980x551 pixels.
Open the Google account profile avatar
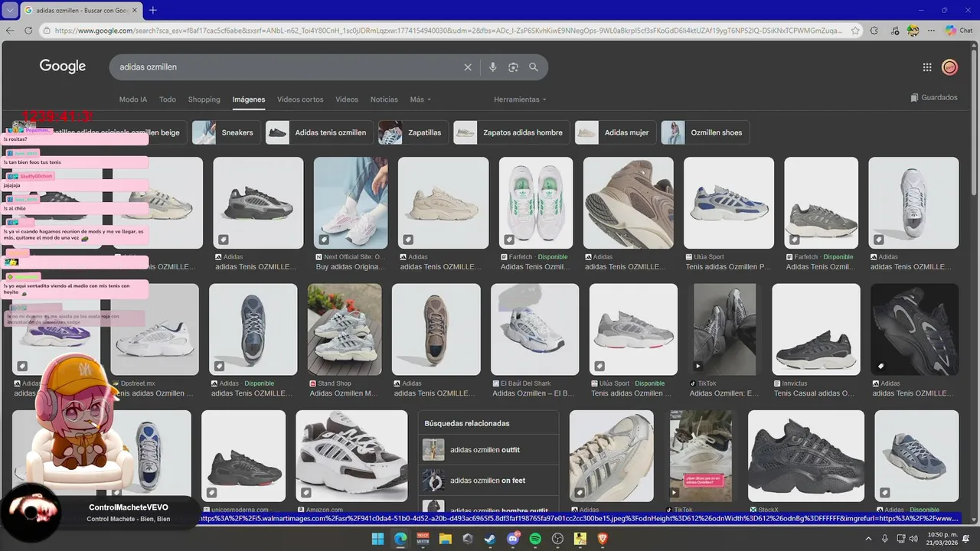click(950, 67)
